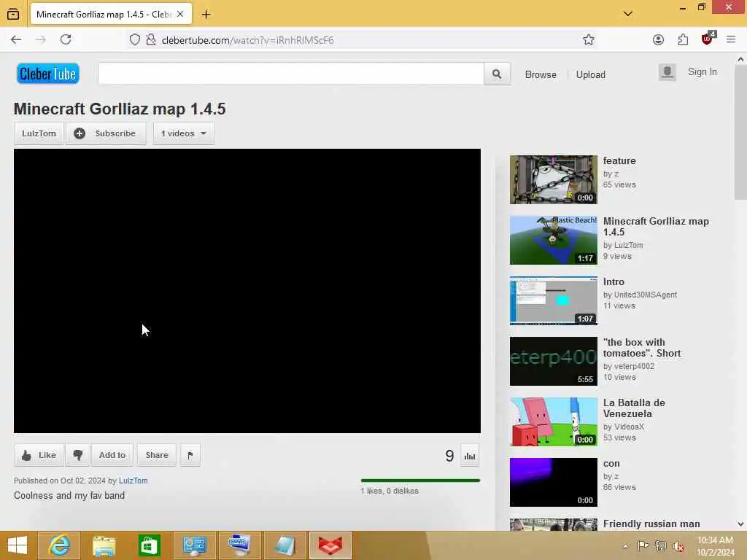The height and width of the screenshot is (560, 747).
Task: Open the uBlock Origin shield icon
Action: point(708,39)
